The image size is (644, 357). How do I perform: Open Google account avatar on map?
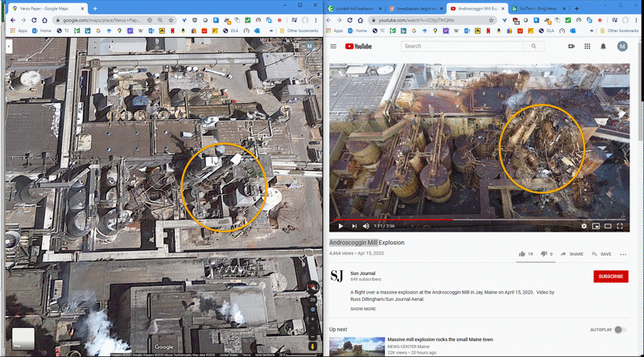tap(309, 47)
